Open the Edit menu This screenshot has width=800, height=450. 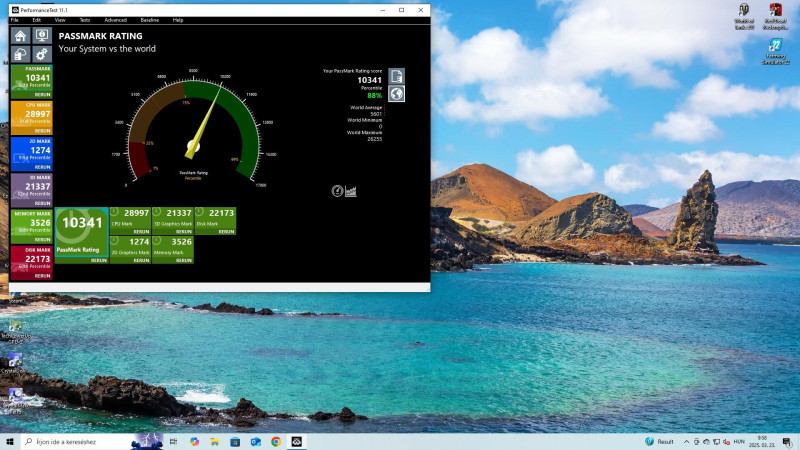37,20
